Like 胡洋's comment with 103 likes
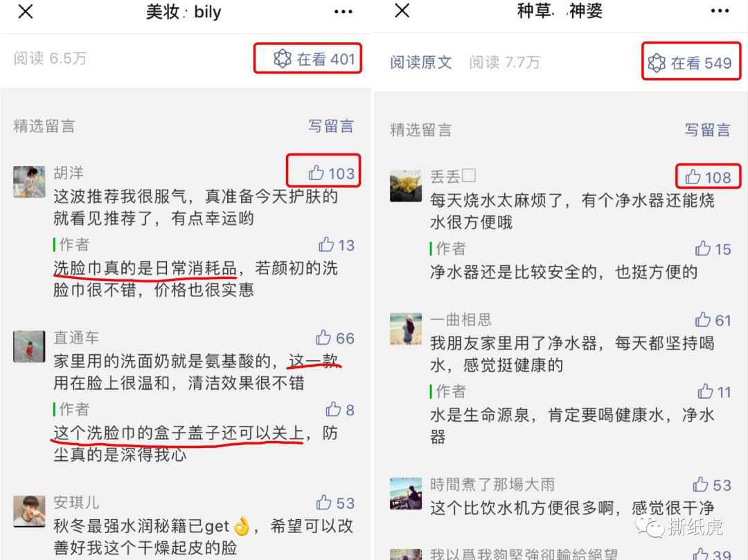 (x=331, y=173)
